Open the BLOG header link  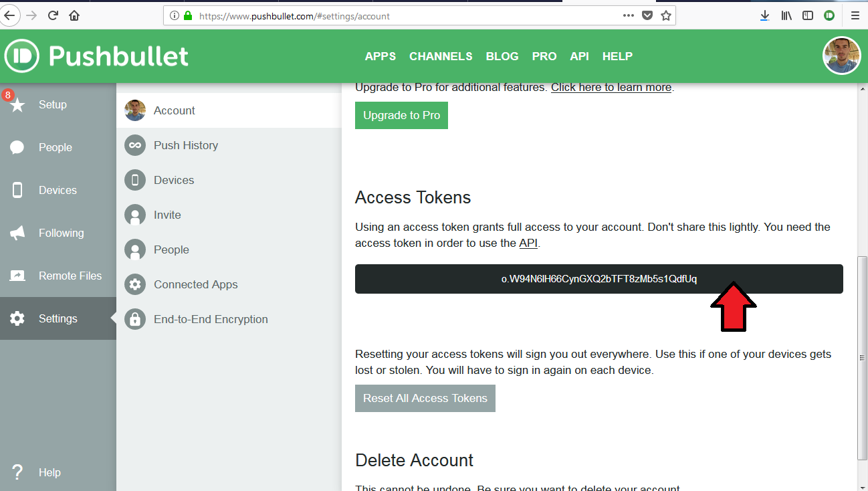tap(502, 56)
